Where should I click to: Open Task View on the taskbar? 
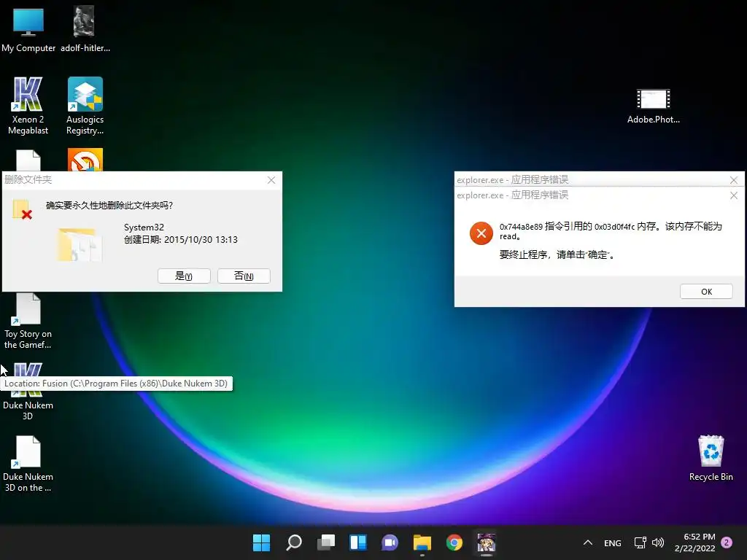coord(326,542)
